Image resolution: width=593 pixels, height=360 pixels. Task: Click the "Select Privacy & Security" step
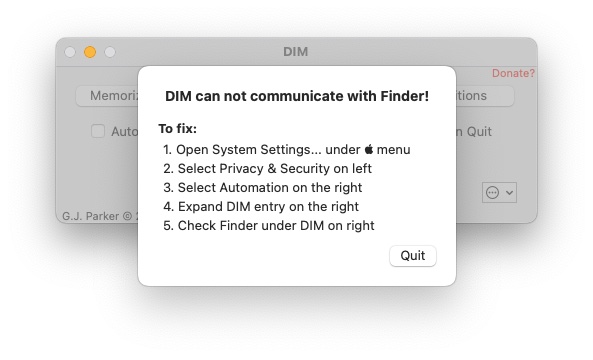tap(267, 169)
